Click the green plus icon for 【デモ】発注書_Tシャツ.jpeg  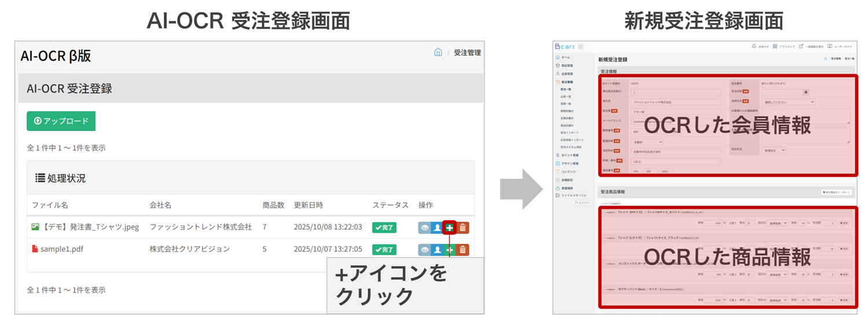tap(450, 228)
